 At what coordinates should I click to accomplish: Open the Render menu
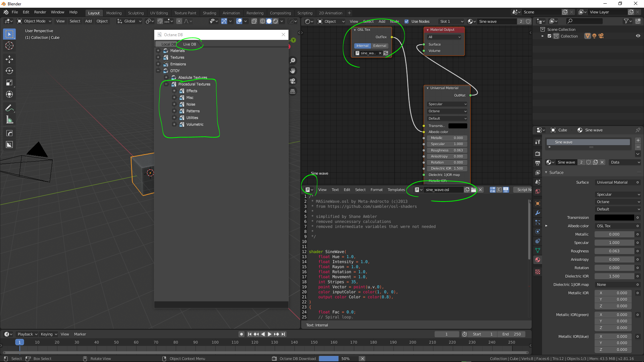(x=40, y=12)
